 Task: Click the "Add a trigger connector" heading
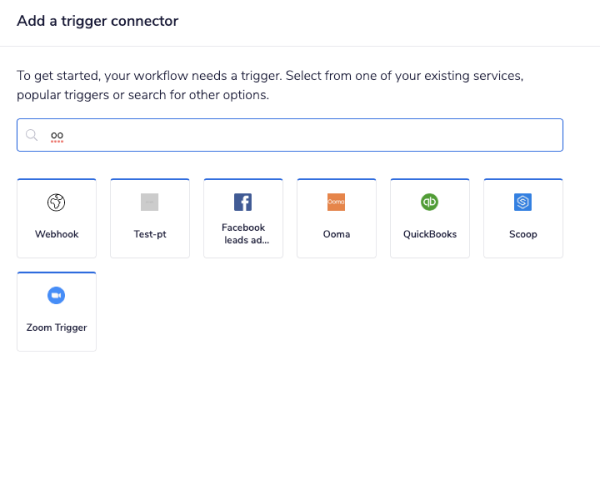97,21
